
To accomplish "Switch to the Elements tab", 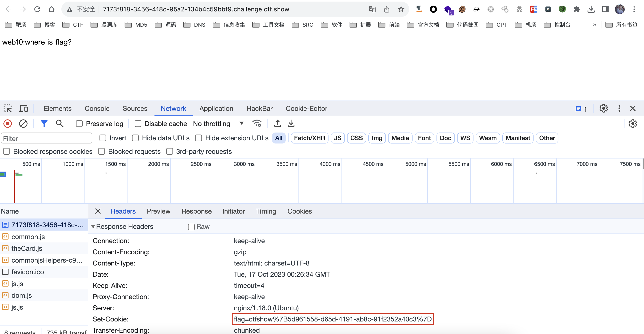I will 58,108.
